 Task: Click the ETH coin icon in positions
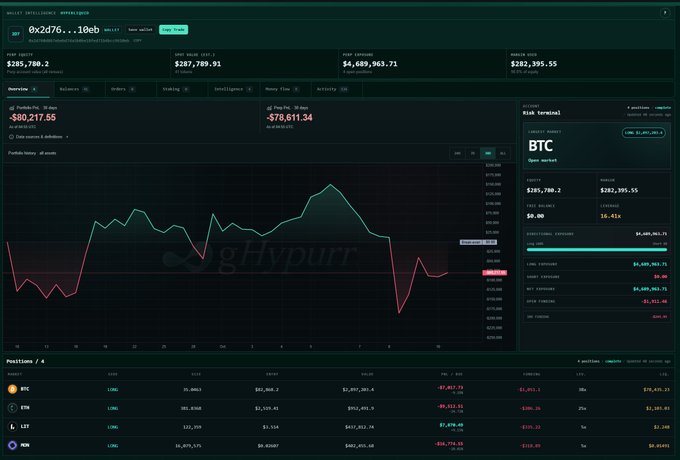pyautogui.click(x=12, y=408)
